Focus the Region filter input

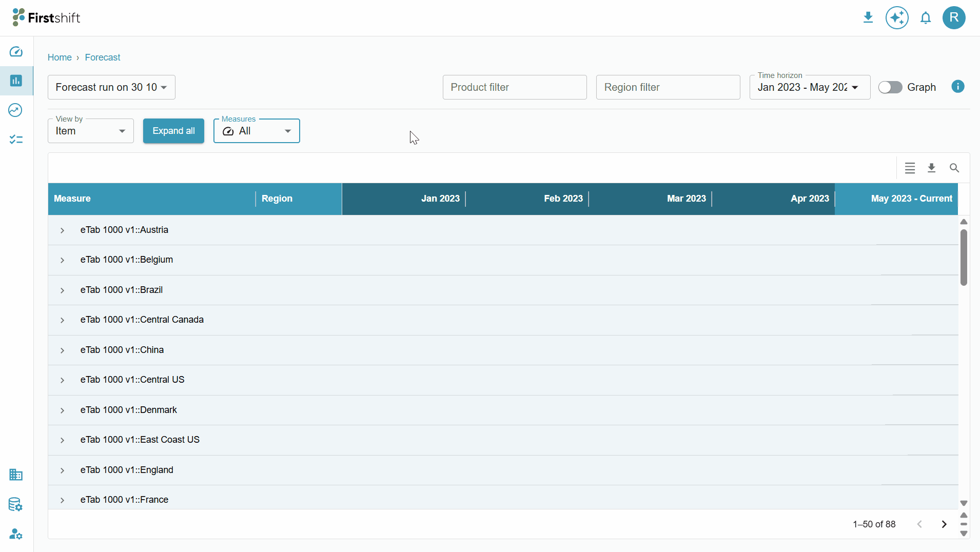pos(668,87)
